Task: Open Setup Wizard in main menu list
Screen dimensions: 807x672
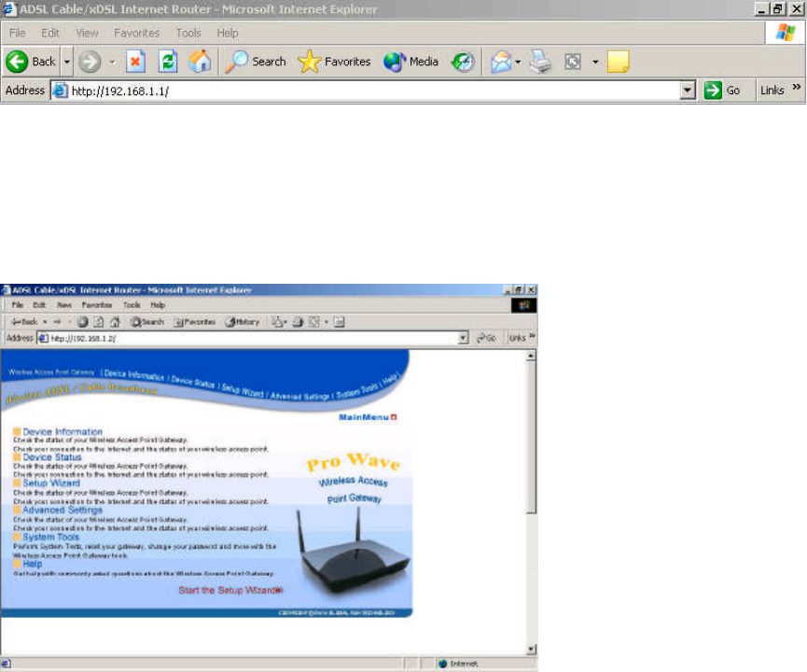Action: pos(51,483)
